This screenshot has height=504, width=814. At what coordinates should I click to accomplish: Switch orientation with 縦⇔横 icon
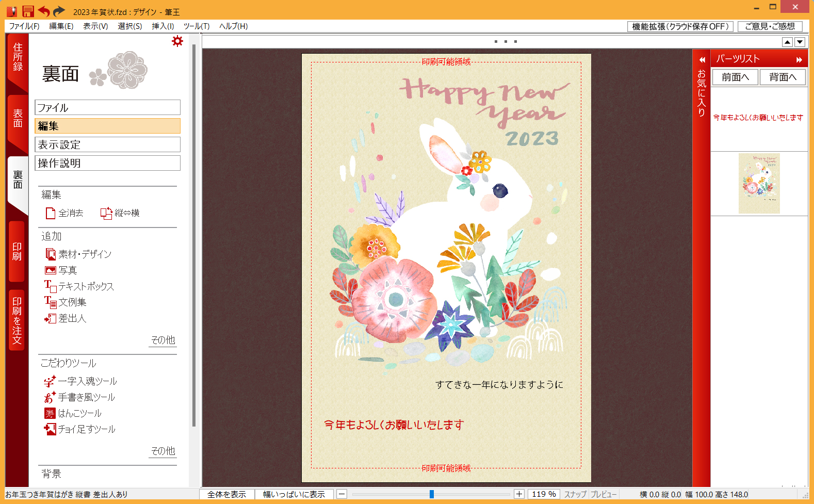click(x=106, y=213)
